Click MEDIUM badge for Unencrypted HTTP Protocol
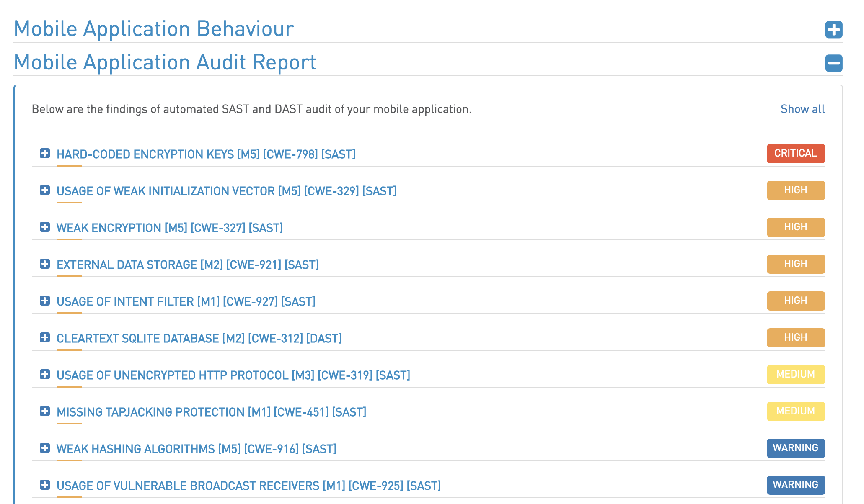864x504 pixels. [x=796, y=375]
